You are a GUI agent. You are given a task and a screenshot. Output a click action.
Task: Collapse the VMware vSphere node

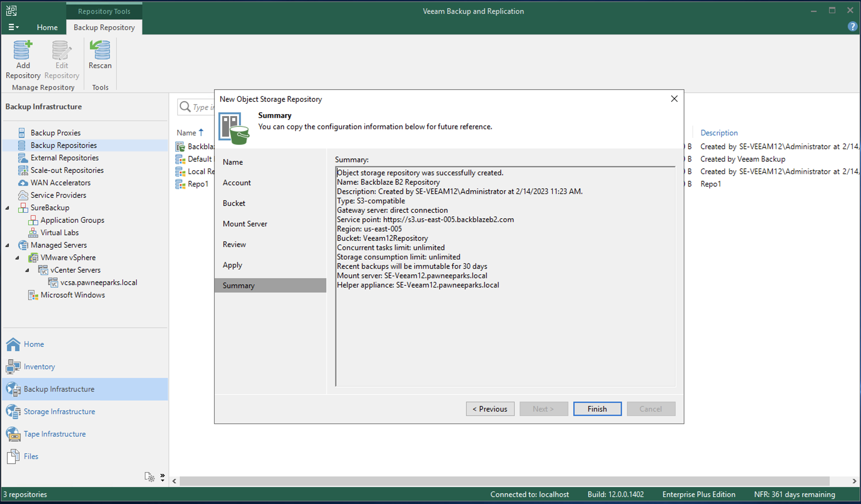(x=17, y=258)
